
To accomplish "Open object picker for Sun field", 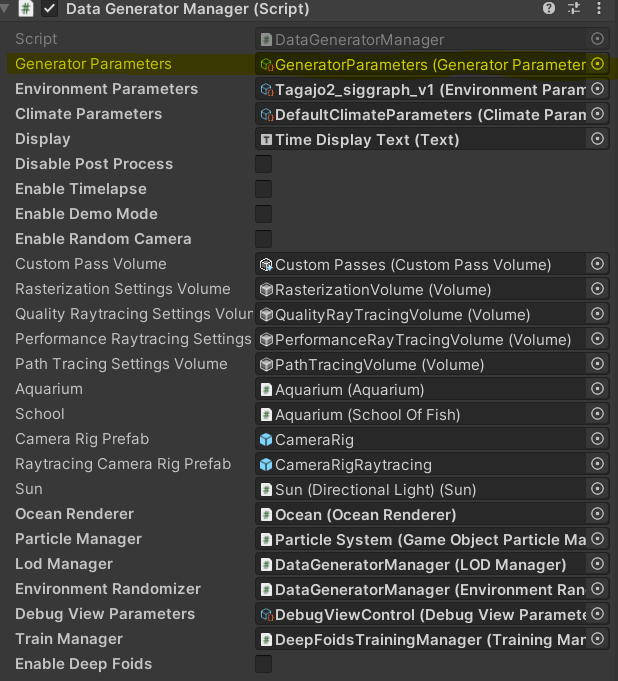I will (598, 489).
